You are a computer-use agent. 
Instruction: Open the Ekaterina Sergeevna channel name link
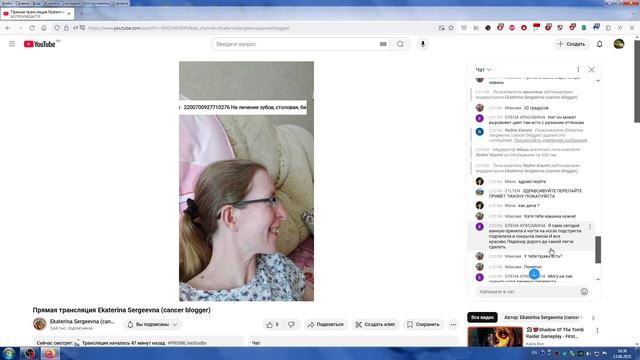(82, 322)
